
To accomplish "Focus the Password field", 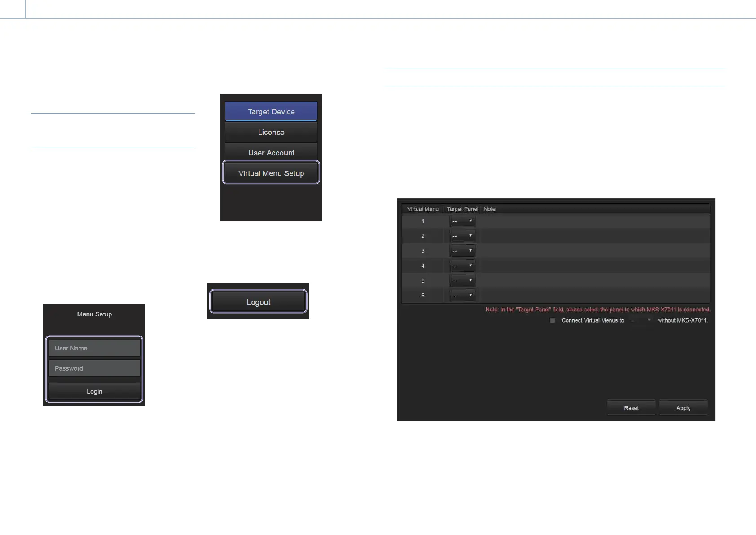I will pyautogui.click(x=94, y=368).
